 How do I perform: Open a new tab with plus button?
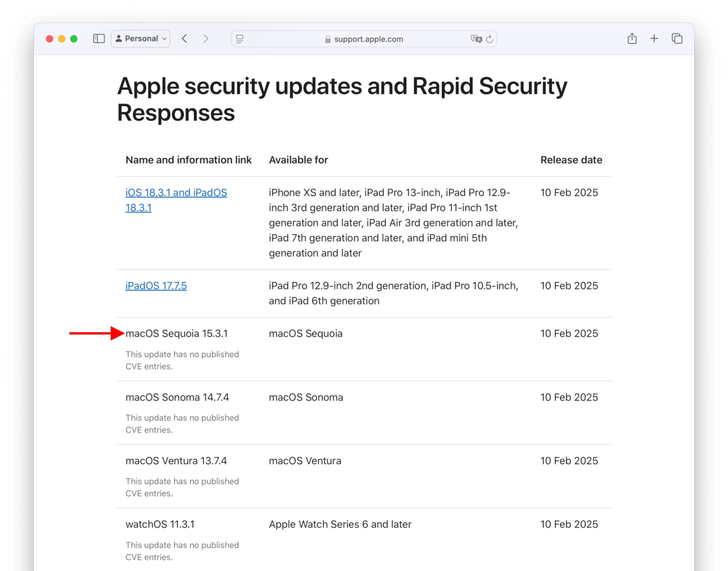(x=654, y=39)
